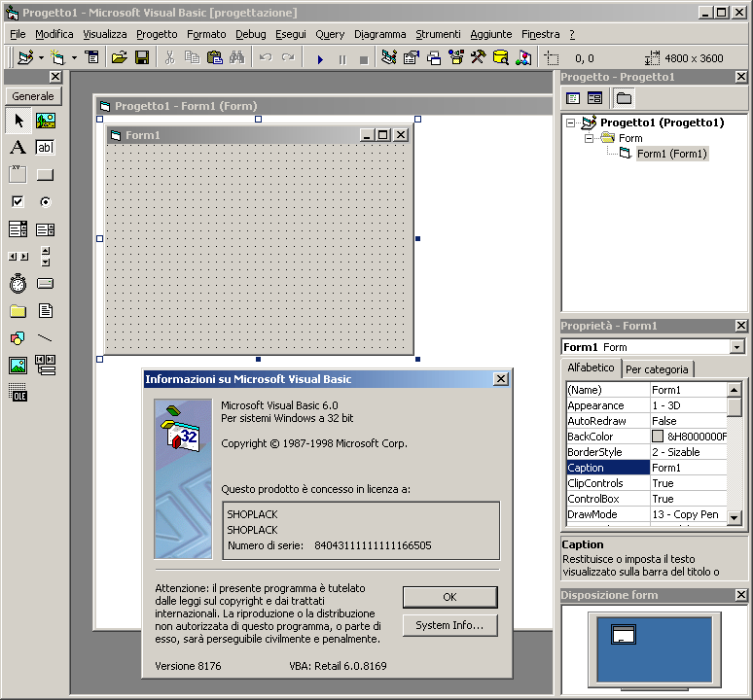Click the BackColor color swatch
This screenshot has width=753, height=700.
(x=658, y=437)
